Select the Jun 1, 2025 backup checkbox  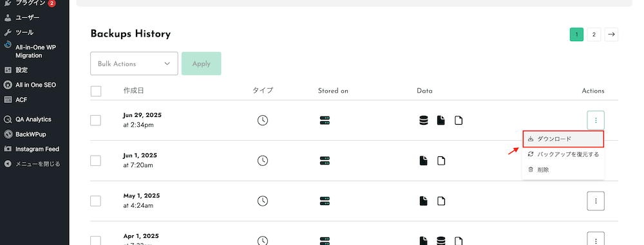coord(96,161)
